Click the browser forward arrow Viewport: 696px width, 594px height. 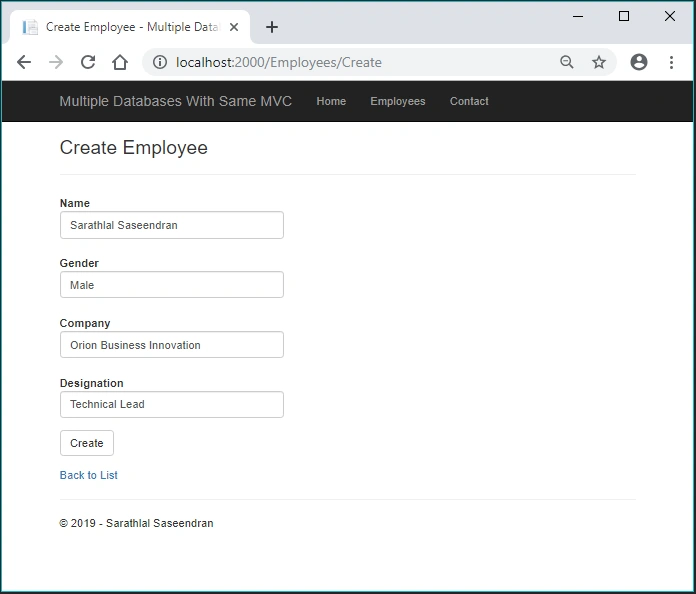(x=56, y=62)
